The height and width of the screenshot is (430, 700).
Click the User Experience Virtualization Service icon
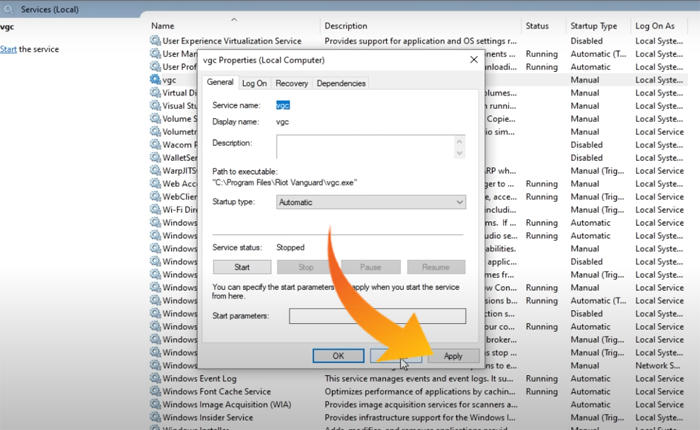[155, 40]
